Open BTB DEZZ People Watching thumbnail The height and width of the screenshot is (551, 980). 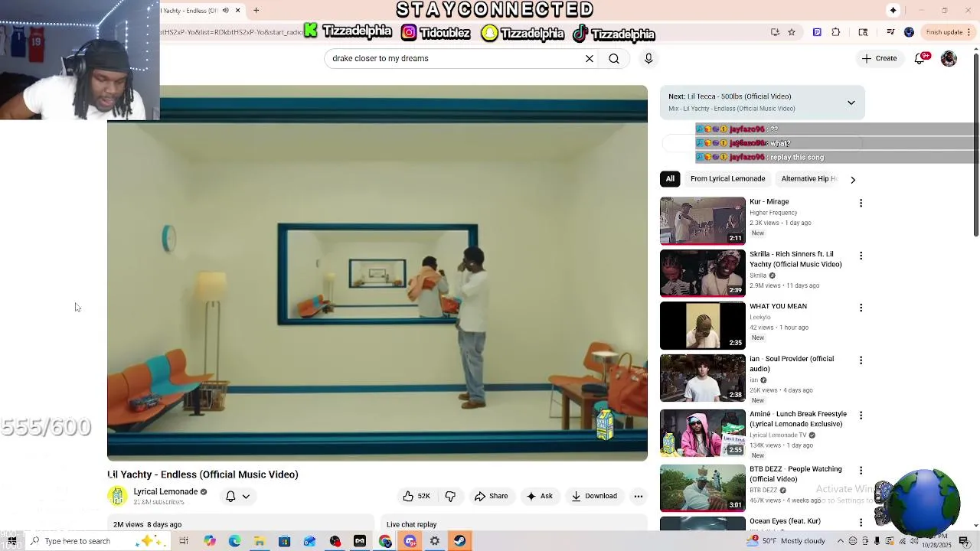pyautogui.click(x=702, y=488)
